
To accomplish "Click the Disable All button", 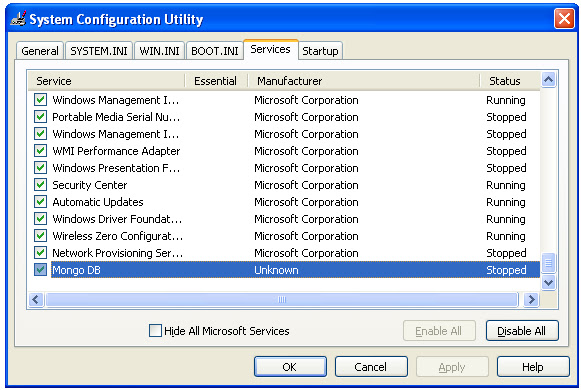I will point(522,331).
